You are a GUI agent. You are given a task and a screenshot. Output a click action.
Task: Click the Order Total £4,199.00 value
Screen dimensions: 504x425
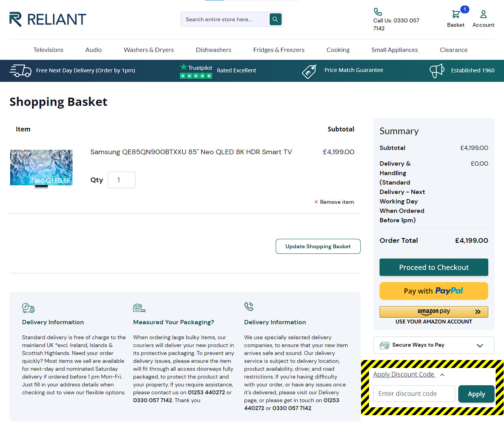471,240
